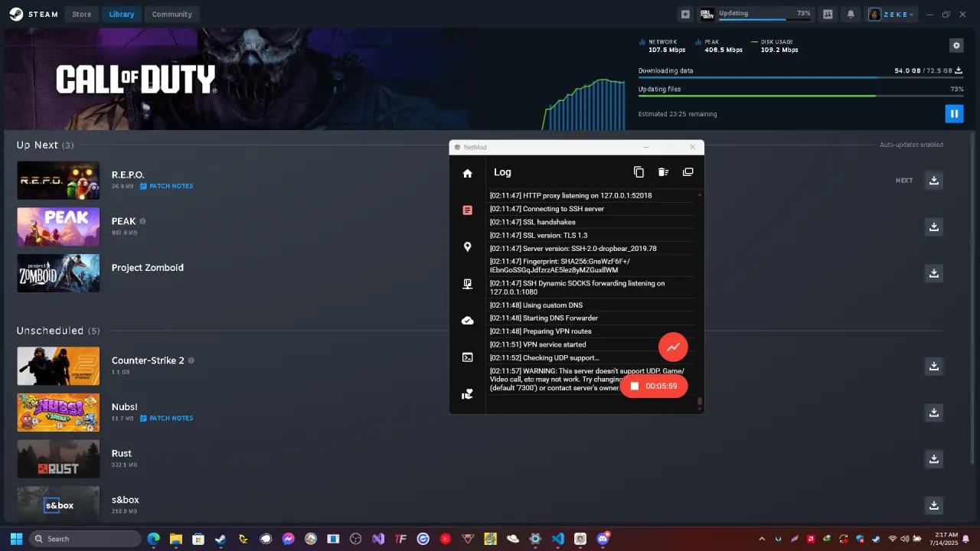Click Counter-Strike 2 info icon
The image size is (980, 551).
click(x=191, y=360)
